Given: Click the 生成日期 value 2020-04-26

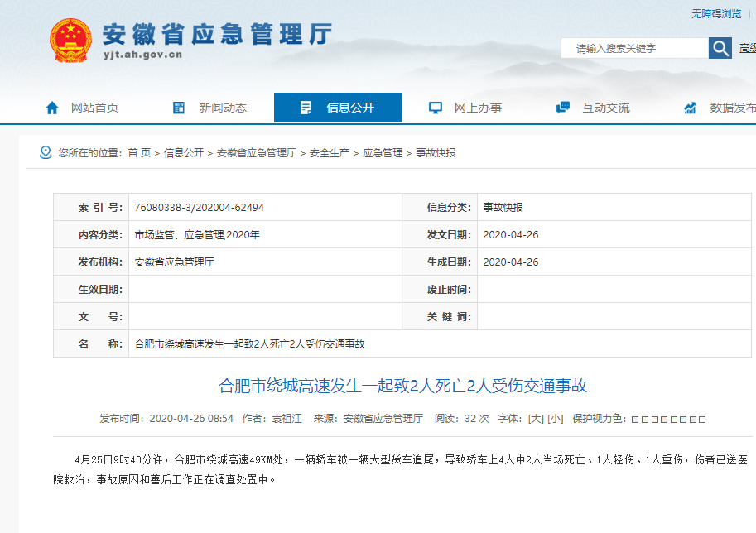Looking at the screenshot, I should [x=511, y=262].
